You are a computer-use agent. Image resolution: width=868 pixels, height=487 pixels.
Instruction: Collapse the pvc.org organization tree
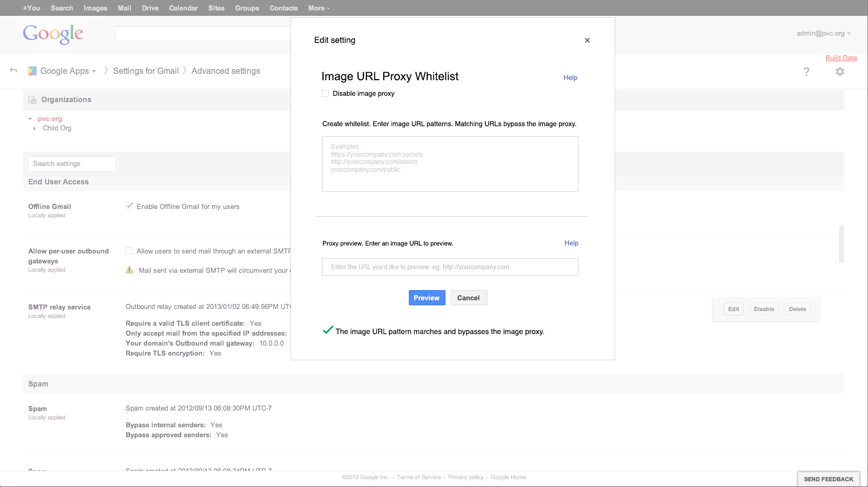pos(30,119)
